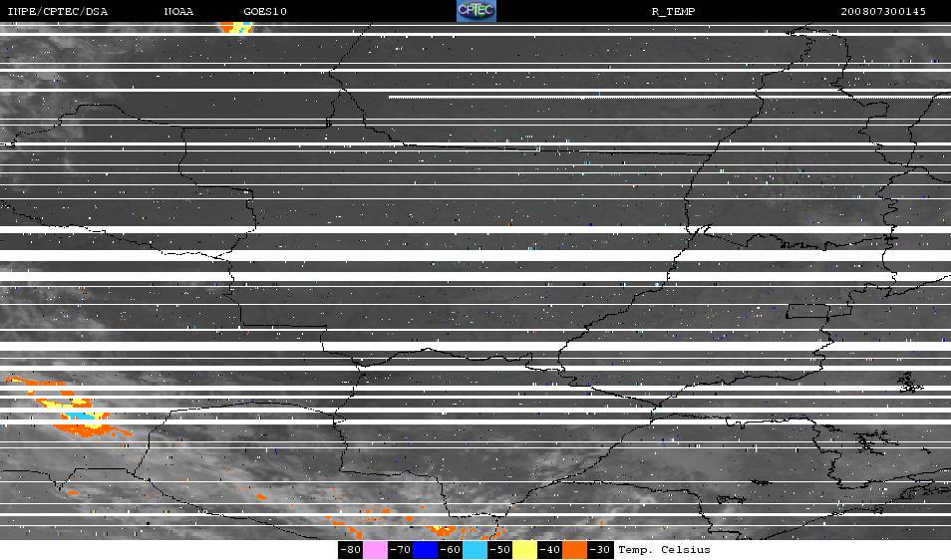Click the INPE/CPTEC/DSA header text
Viewport: 951px width, 560px height.
coord(57,12)
